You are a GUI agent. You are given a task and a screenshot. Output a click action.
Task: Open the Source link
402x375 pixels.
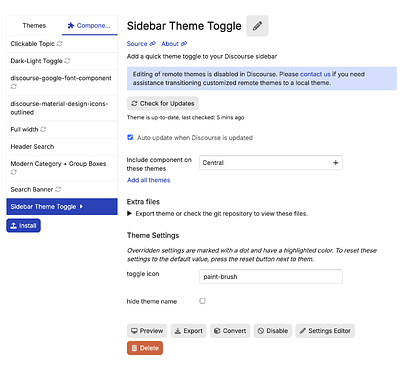141,44
